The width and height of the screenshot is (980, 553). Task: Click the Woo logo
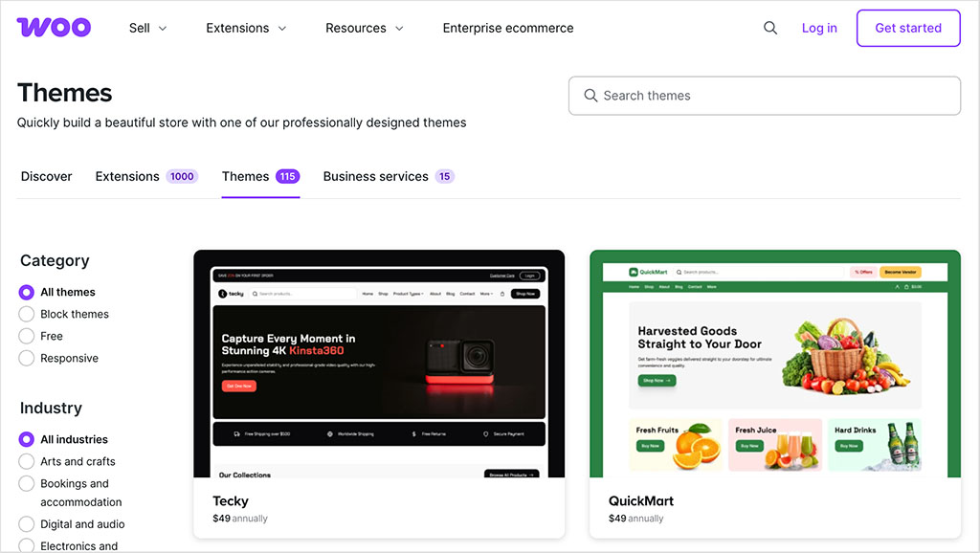[x=54, y=28]
